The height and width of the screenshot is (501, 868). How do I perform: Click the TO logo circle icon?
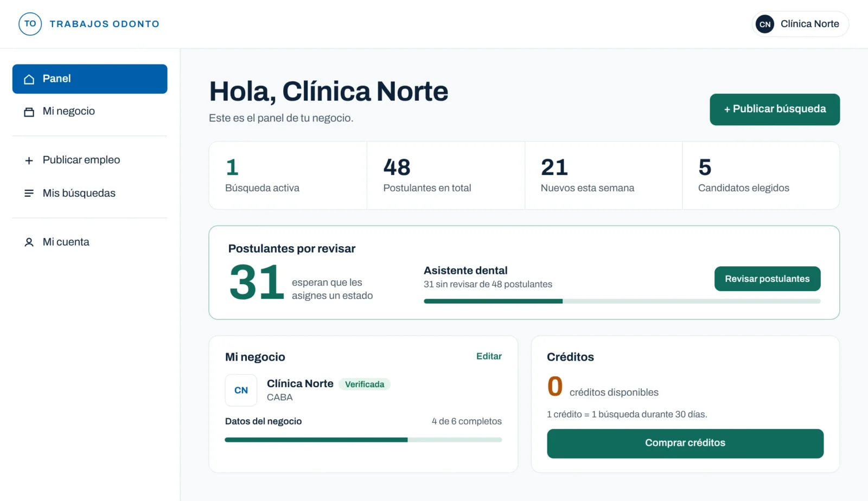tap(30, 24)
